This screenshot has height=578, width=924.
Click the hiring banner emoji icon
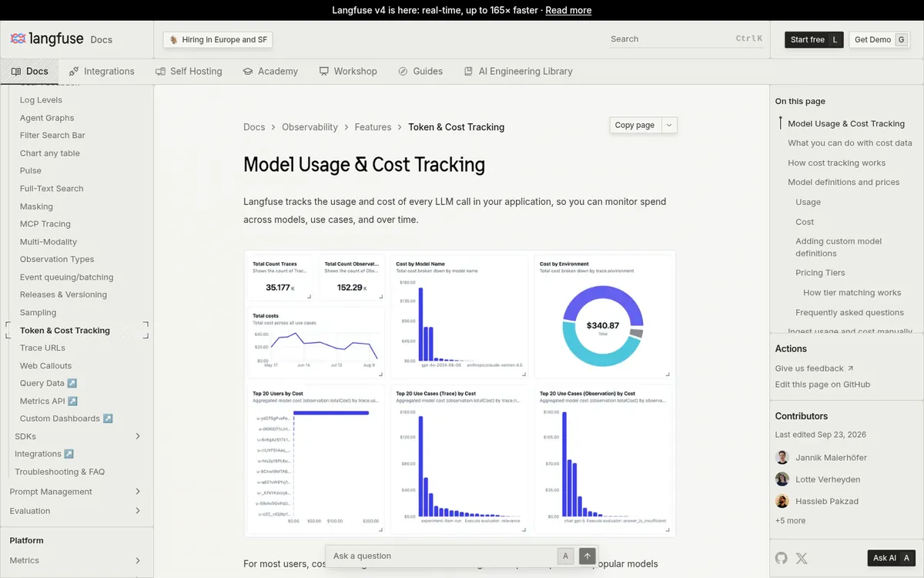pyautogui.click(x=174, y=39)
